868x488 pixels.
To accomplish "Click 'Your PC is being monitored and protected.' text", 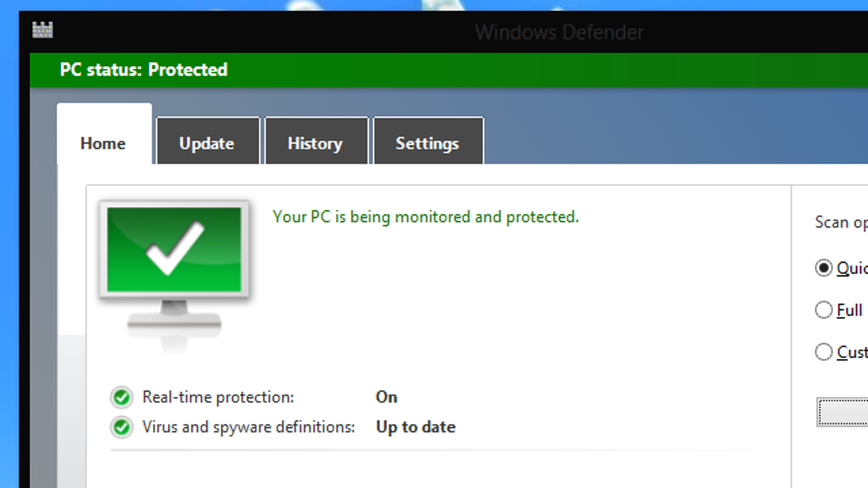I will [x=426, y=217].
